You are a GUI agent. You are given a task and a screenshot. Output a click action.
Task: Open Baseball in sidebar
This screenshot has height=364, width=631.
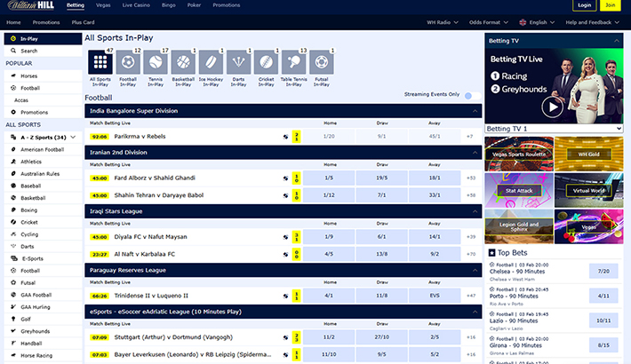(43, 186)
